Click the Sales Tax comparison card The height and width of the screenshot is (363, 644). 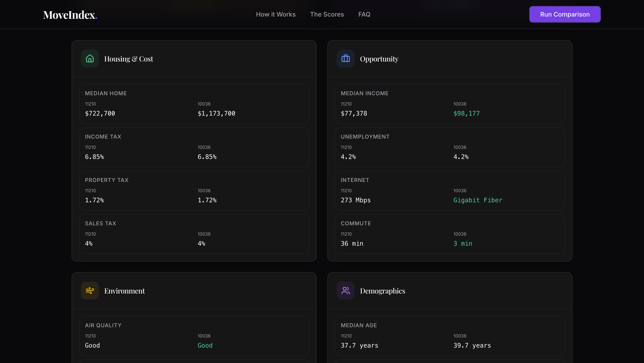(194, 234)
